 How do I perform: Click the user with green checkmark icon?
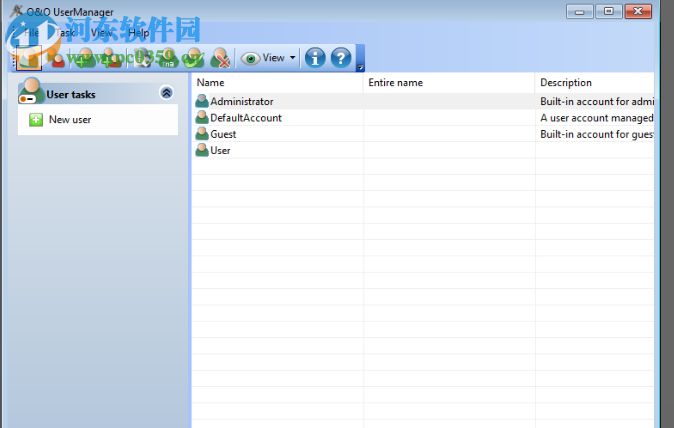[193, 58]
